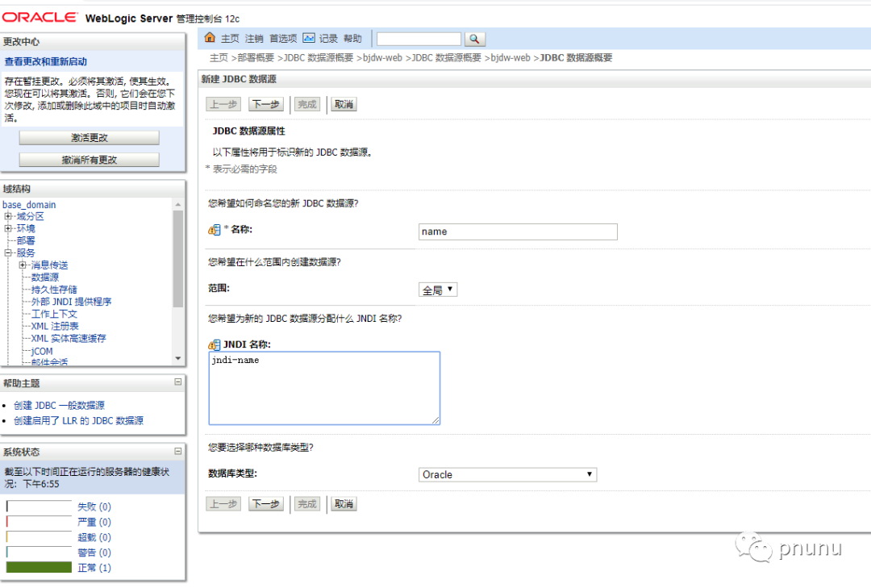
Task: Open the 范围 dropdown
Action: [438, 290]
